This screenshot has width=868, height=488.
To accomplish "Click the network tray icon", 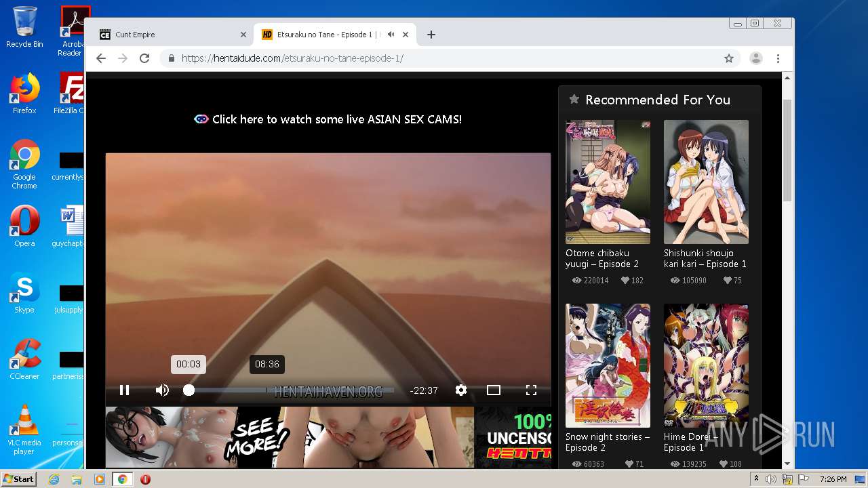I will pyautogui.click(x=788, y=479).
